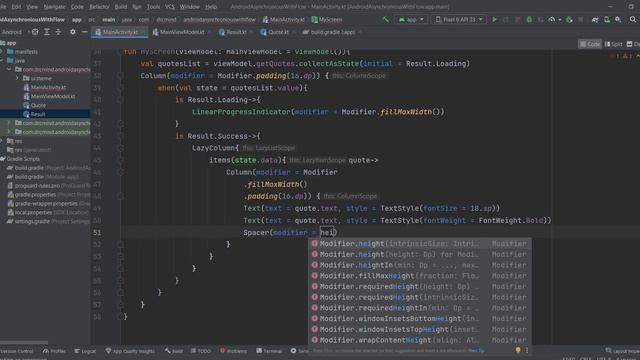Open the Problems tool window
The image size is (640, 360).
pyautogui.click(x=233, y=351)
